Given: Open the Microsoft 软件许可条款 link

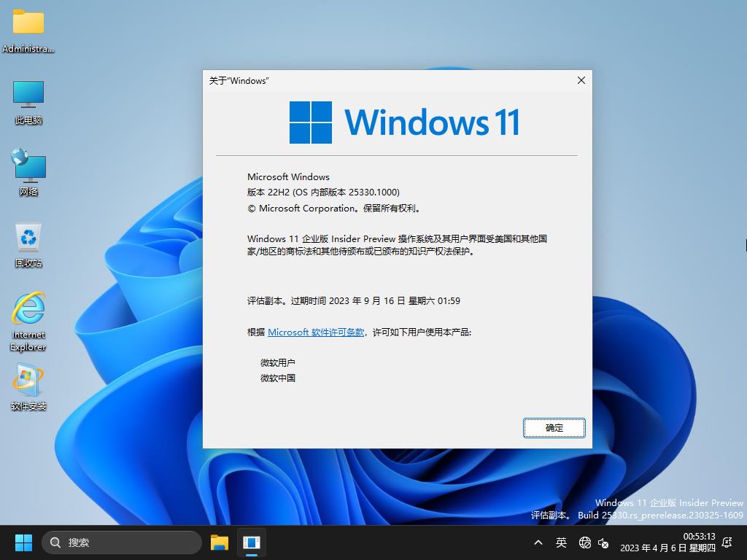Looking at the screenshot, I should point(316,332).
